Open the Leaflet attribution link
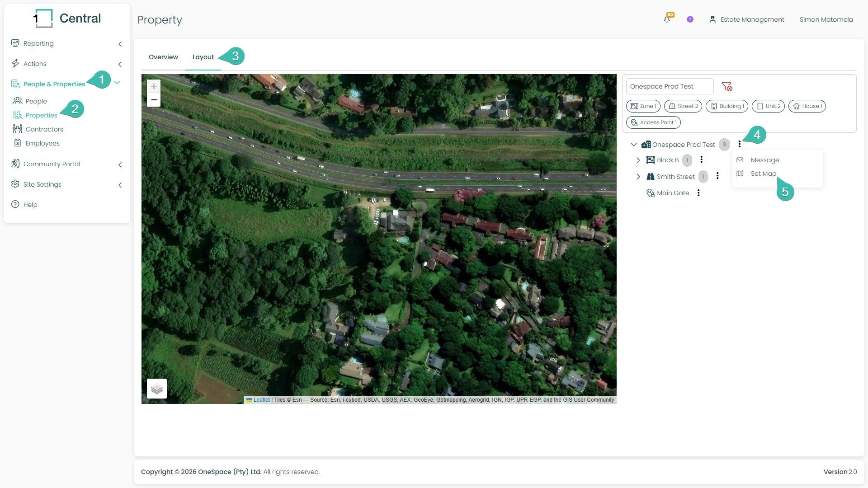 [x=261, y=400]
